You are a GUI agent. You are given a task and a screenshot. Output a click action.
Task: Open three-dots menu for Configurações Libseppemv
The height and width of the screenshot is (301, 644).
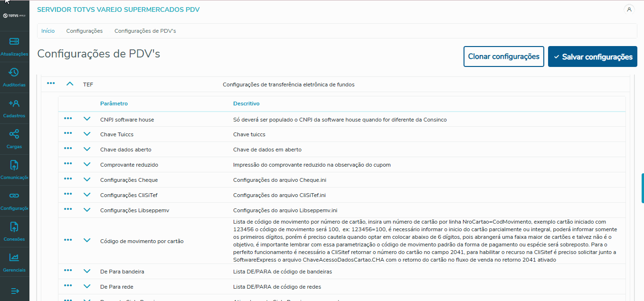point(68,209)
